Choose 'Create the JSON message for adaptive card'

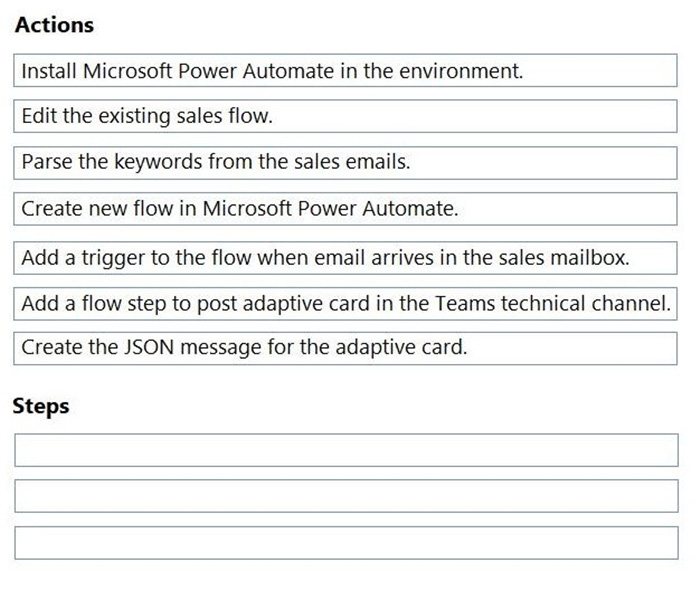point(346,349)
